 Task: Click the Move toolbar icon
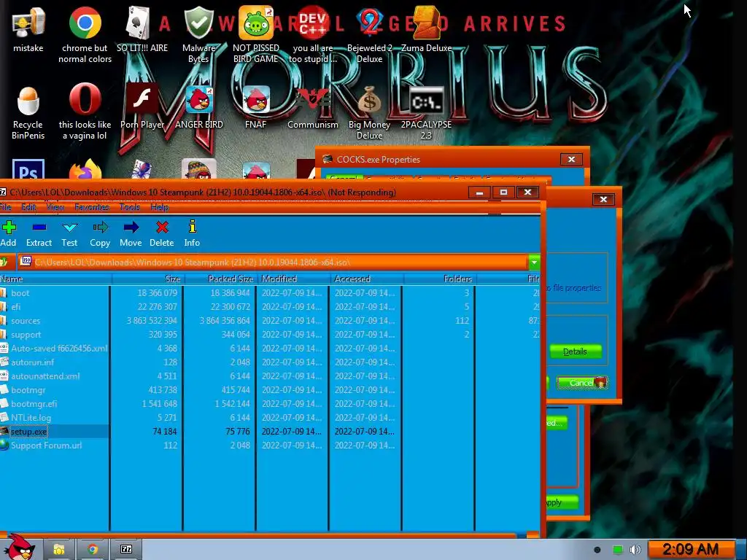(131, 234)
